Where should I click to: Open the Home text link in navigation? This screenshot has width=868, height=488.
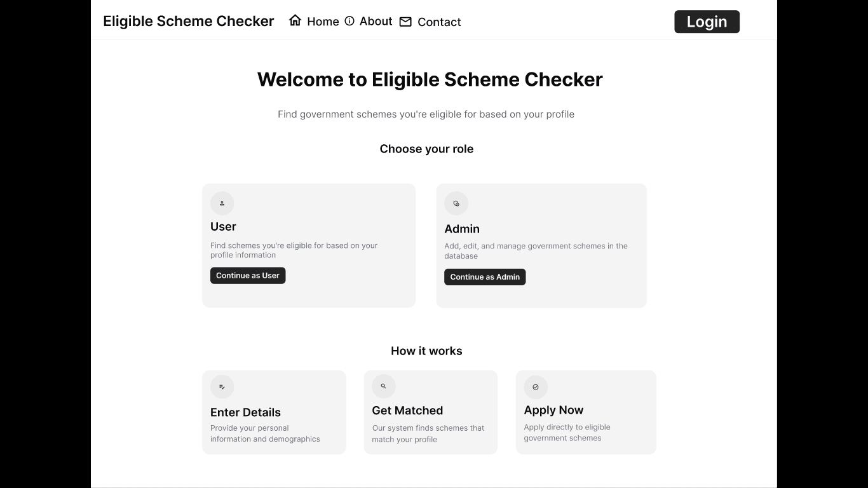pyautogui.click(x=323, y=22)
